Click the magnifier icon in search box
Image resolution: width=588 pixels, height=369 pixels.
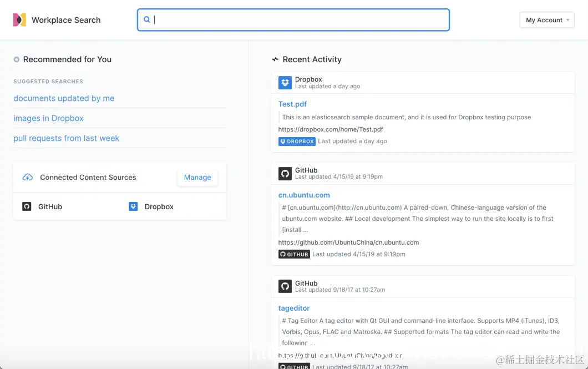(147, 19)
